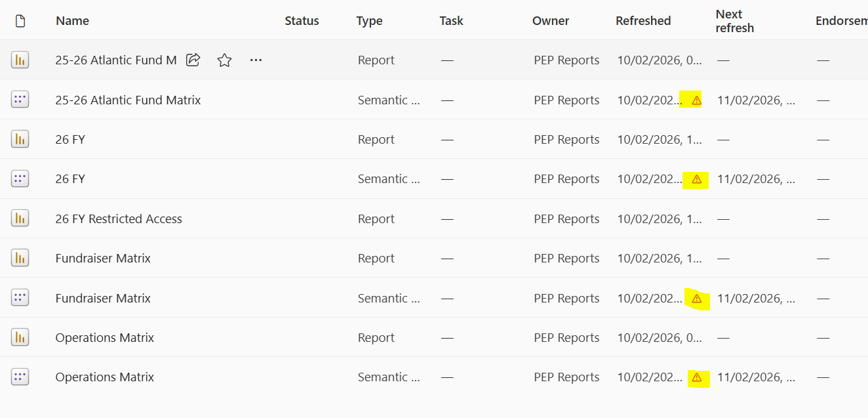The width and height of the screenshot is (868, 418).
Task: Open more options ellipsis for 25-26 Atlantic Fund report
Action: coord(256,60)
